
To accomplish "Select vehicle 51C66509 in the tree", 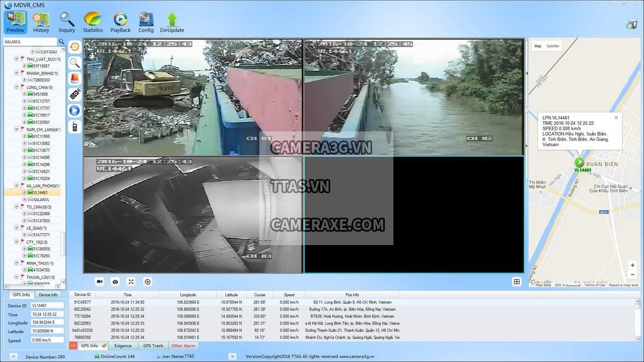I will pos(41,249).
